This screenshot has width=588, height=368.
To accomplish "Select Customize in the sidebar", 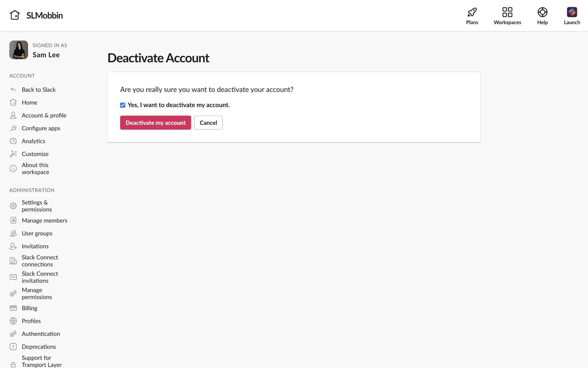I will click(x=35, y=154).
